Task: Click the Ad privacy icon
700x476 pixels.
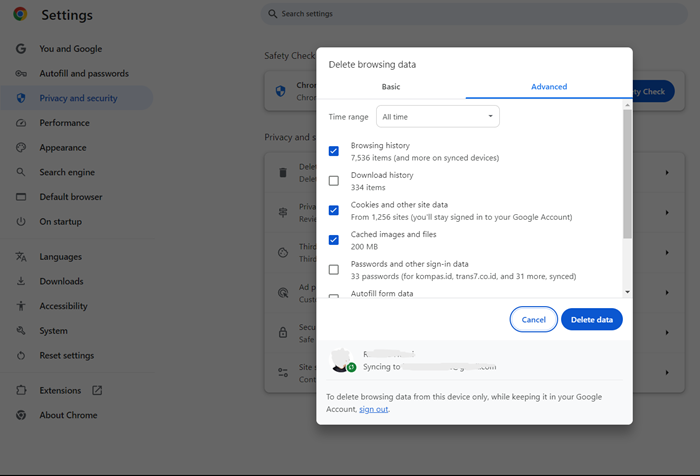Action: click(x=283, y=292)
